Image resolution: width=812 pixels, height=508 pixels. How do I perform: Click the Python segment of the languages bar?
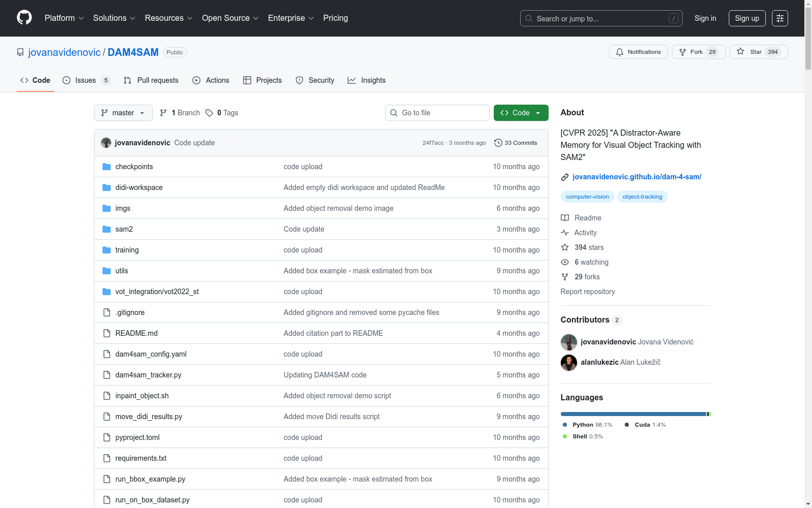click(x=633, y=414)
